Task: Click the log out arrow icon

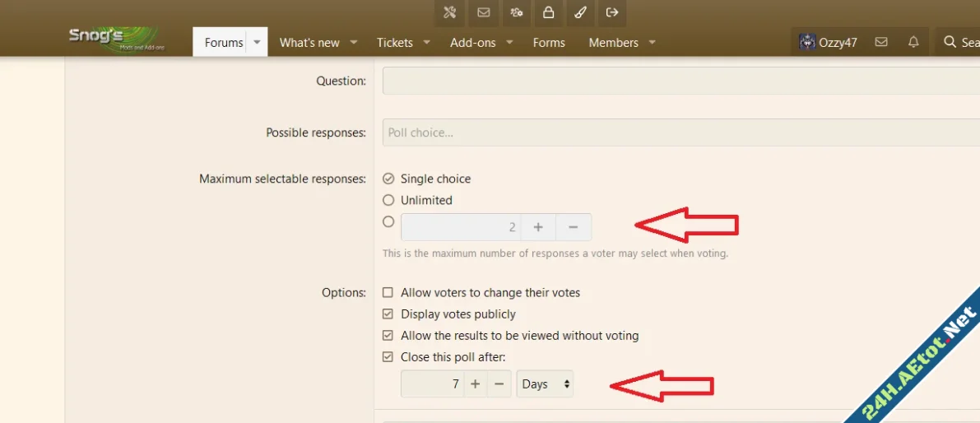Action: pos(612,12)
